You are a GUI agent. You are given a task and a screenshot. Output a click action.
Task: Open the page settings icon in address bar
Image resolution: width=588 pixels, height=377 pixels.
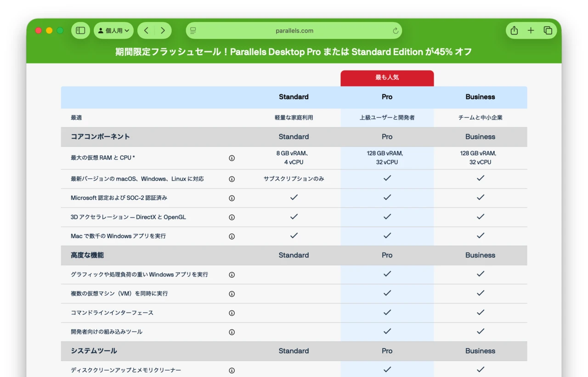(193, 30)
